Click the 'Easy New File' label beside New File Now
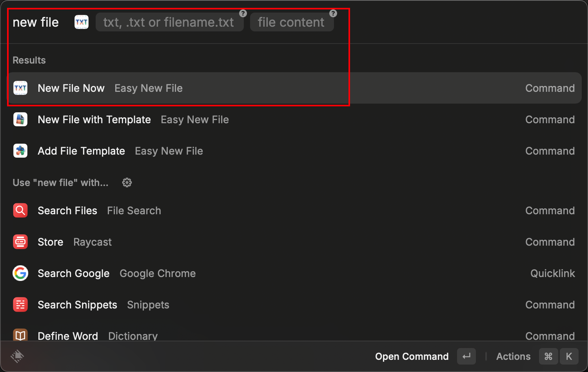 point(149,88)
